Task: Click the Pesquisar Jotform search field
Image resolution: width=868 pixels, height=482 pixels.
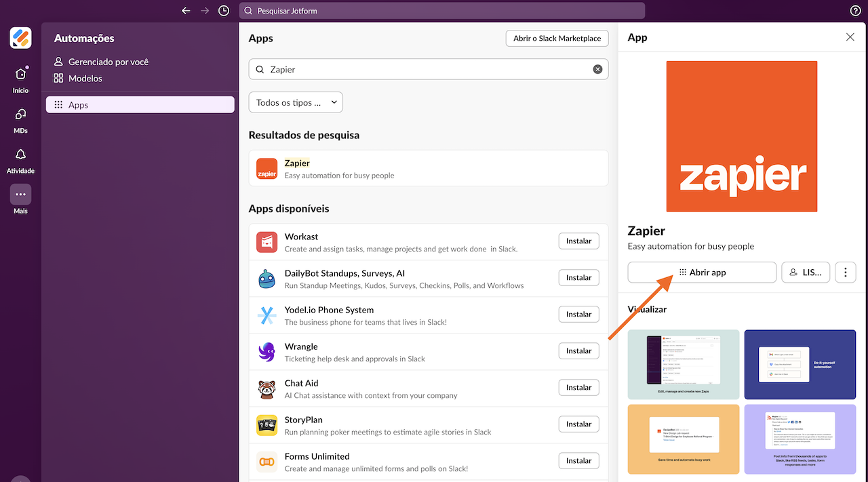Action: 441,11
